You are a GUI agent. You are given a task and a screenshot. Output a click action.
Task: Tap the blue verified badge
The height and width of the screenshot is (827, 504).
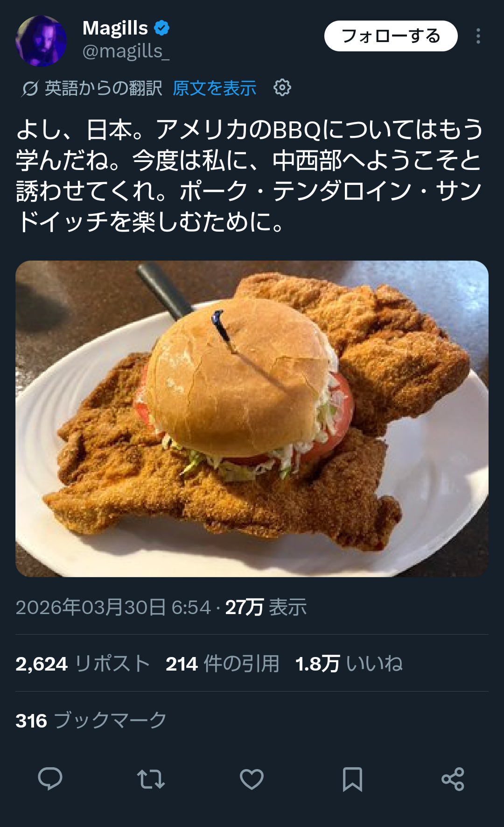tap(162, 28)
